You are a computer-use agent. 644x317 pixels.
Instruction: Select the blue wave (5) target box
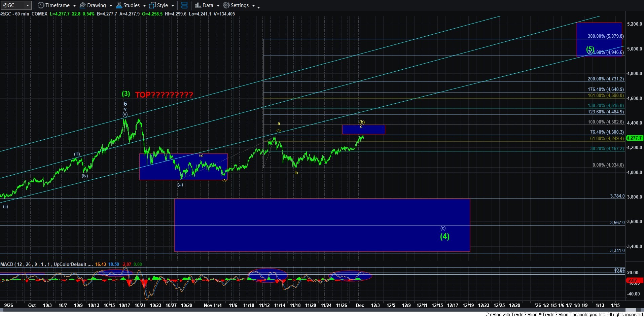point(599,40)
